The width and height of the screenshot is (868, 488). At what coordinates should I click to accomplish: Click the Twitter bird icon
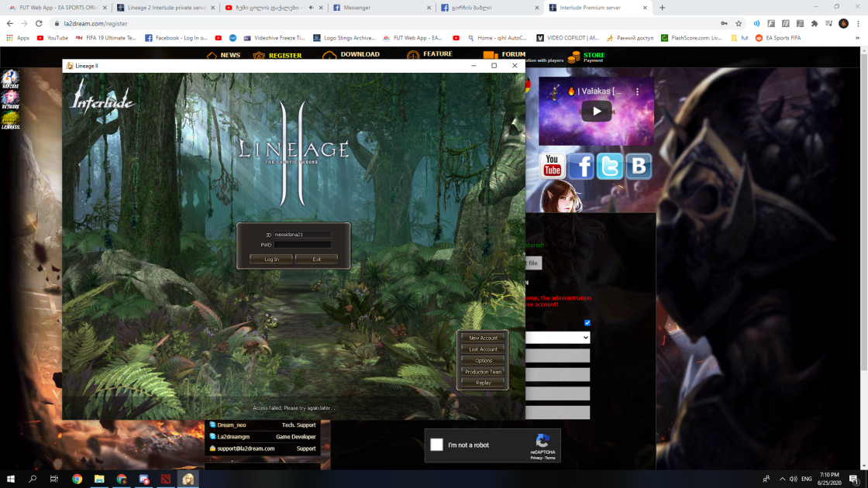coord(609,166)
